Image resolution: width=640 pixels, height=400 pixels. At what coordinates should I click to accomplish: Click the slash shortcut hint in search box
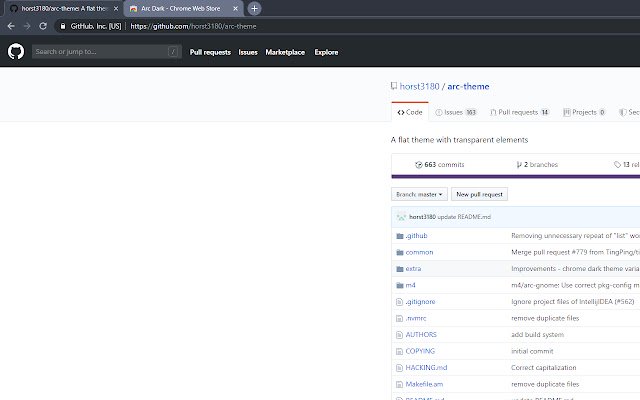coord(173,52)
